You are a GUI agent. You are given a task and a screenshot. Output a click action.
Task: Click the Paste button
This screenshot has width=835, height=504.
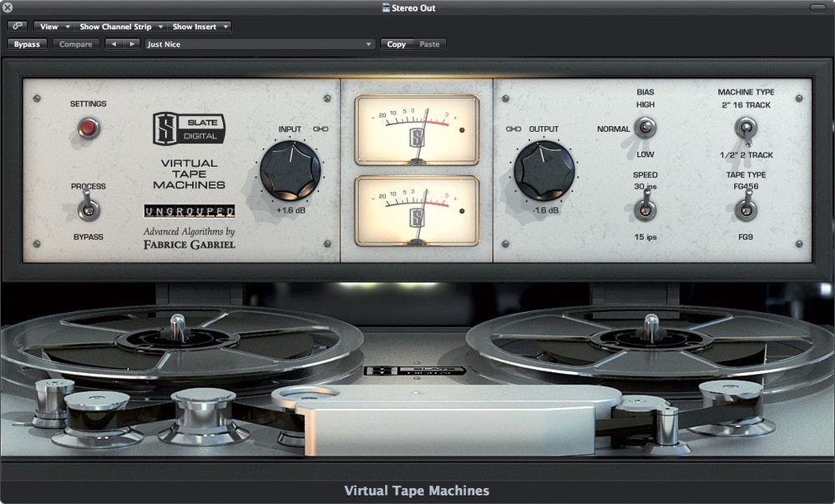[429, 44]
